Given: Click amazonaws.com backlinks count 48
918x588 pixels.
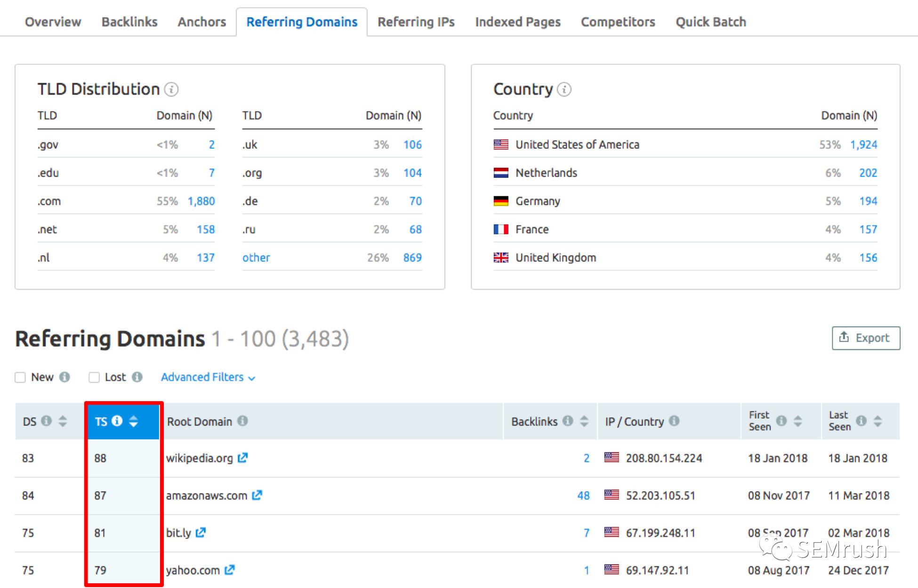Looking at the screenshot, I should 583,495.
